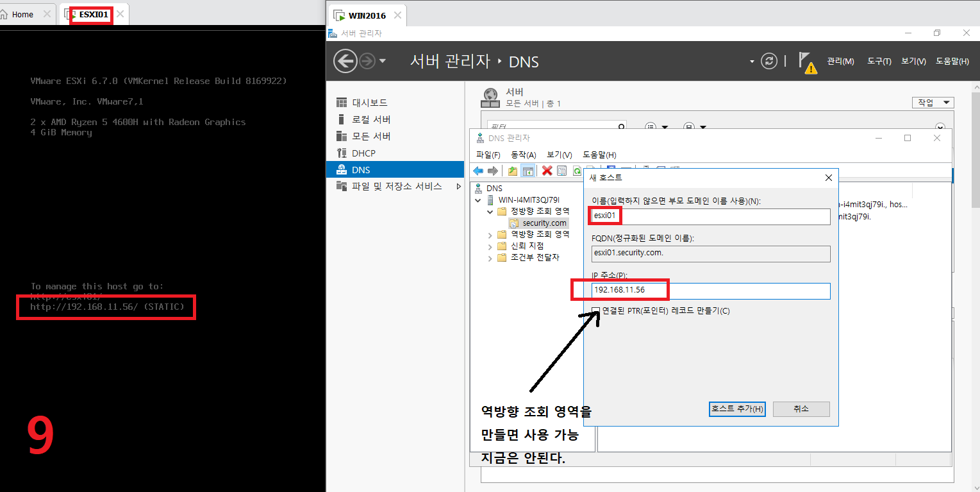Image resolution: width=980 pixels, height=492 pixels.
Task: Collapse the 정방향 조회 영역 node
Action: pyautogui.click(x=490, y=212)
